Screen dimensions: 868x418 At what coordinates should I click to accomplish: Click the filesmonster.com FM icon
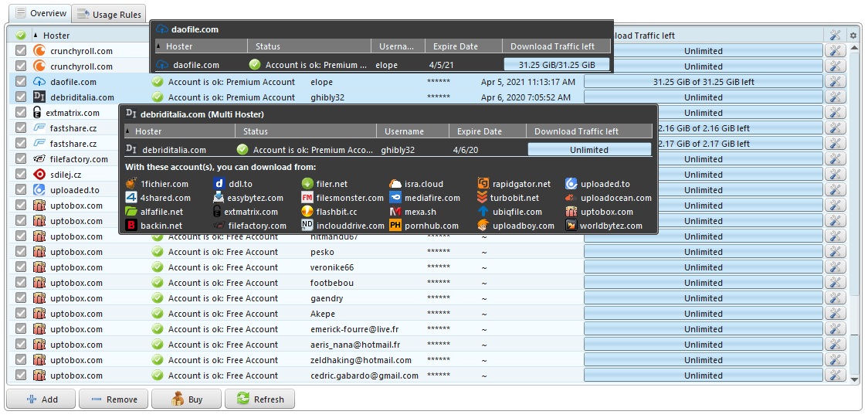tap(307, 198)
